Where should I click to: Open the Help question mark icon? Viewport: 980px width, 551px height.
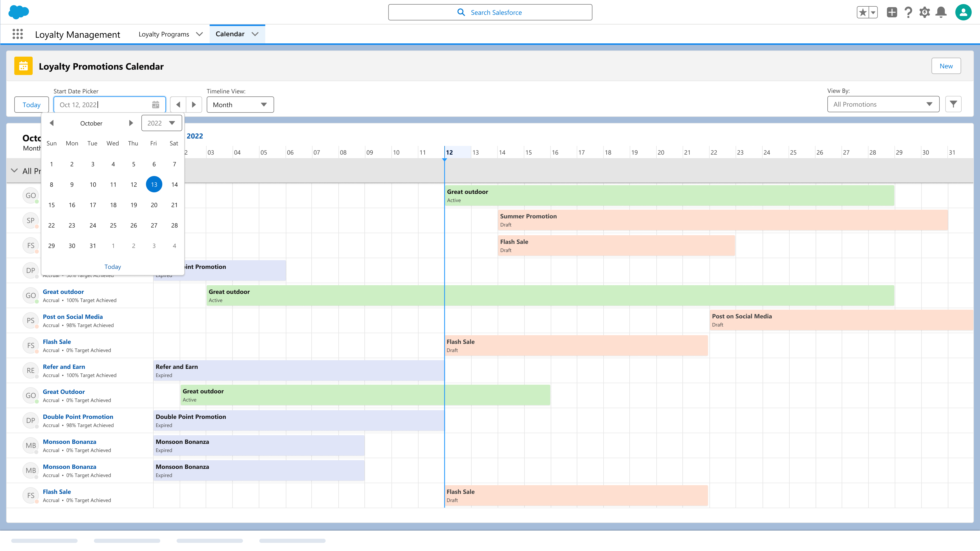(x=908, y=12)
